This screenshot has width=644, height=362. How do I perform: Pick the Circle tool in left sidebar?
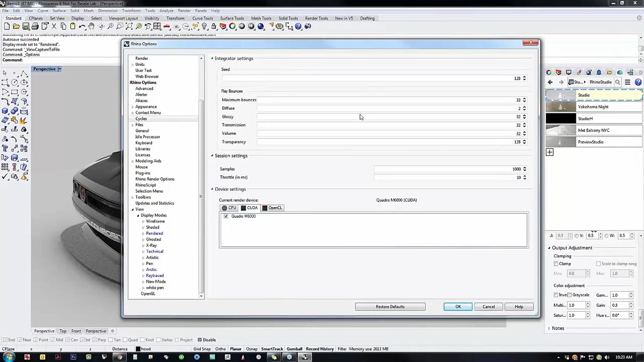(x=14, y=82)
